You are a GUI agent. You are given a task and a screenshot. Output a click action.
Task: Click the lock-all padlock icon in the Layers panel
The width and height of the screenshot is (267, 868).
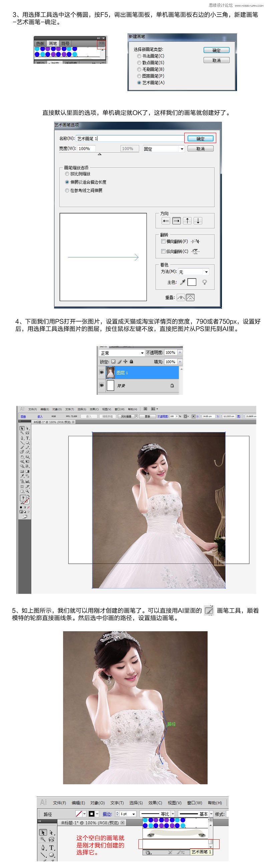point(131,361)
